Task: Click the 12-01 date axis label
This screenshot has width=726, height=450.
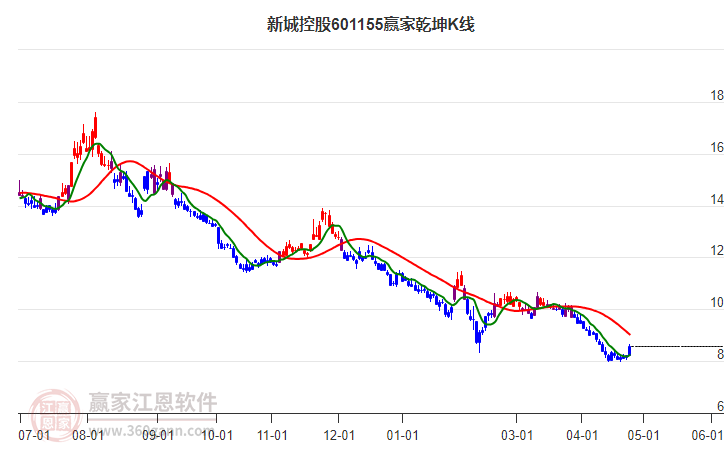Action: tap(339, 435)
